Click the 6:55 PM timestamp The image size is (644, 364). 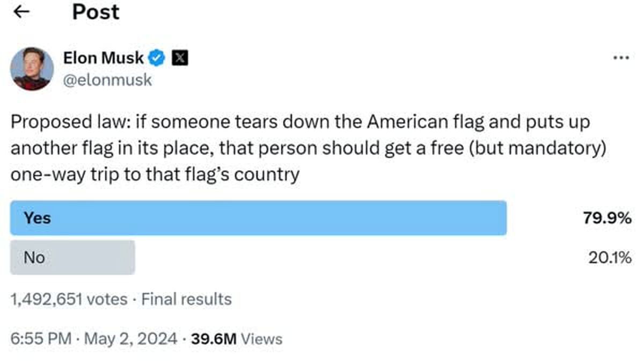pyautogui.click(x=41, y=339)
